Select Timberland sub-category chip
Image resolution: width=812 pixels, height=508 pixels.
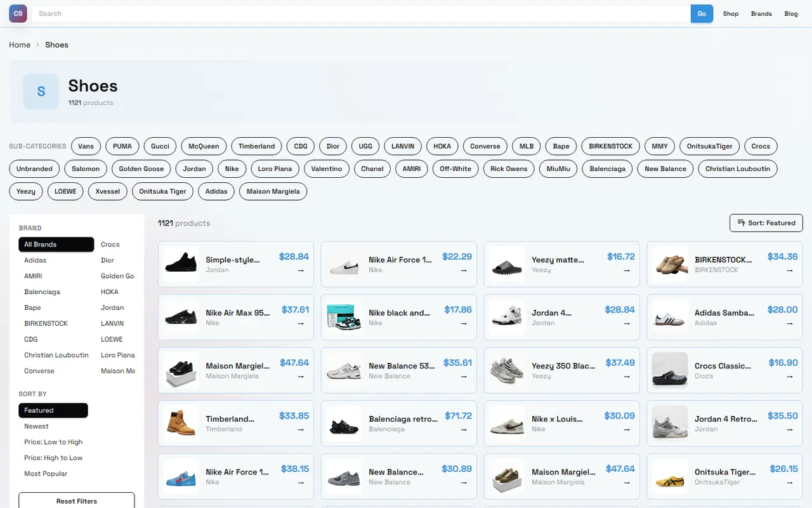[x=256, y=146]
